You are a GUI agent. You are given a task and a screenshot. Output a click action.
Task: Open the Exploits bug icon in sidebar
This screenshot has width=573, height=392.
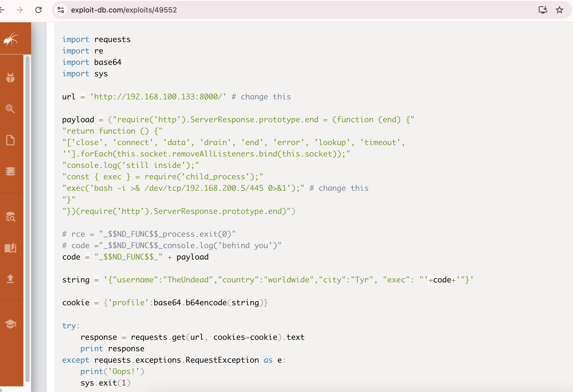tap(10, 78)
